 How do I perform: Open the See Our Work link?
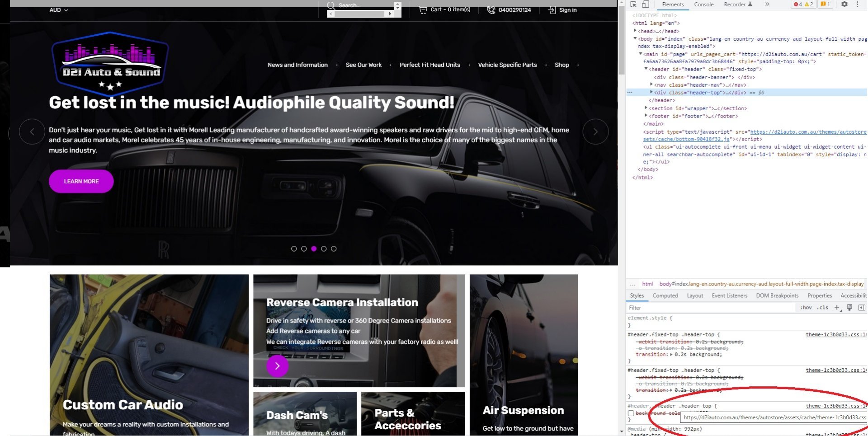tap(363, 65)
